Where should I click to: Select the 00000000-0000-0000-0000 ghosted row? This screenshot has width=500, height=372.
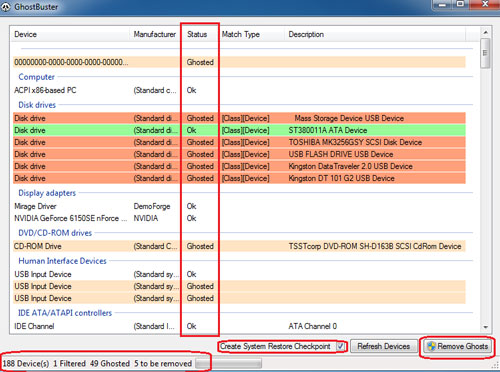(239, 62)
